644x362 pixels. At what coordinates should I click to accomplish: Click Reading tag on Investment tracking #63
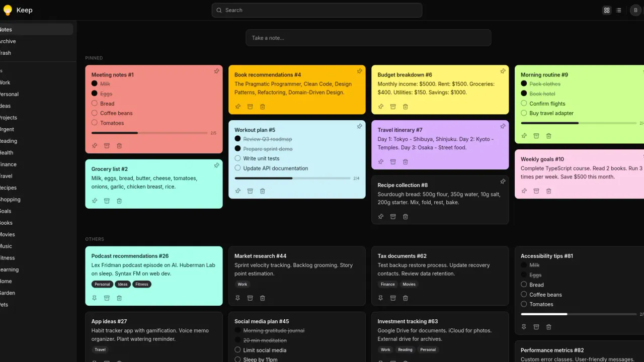405,349
